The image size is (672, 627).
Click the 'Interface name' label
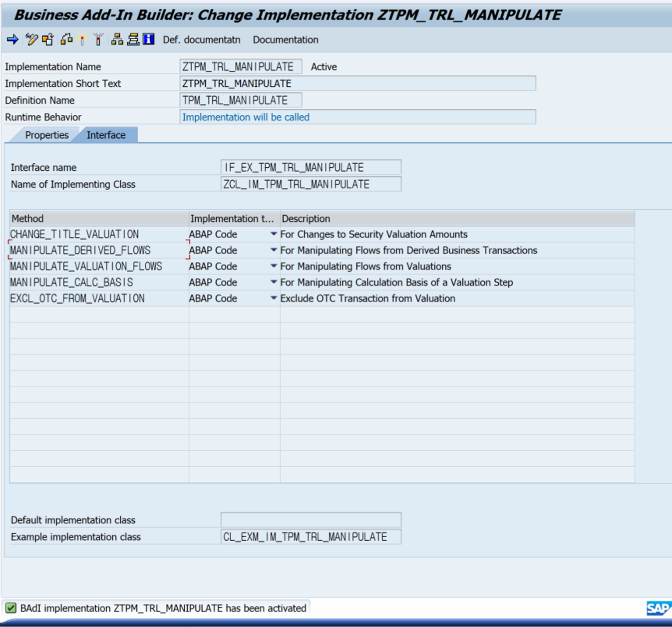[43, 168]
